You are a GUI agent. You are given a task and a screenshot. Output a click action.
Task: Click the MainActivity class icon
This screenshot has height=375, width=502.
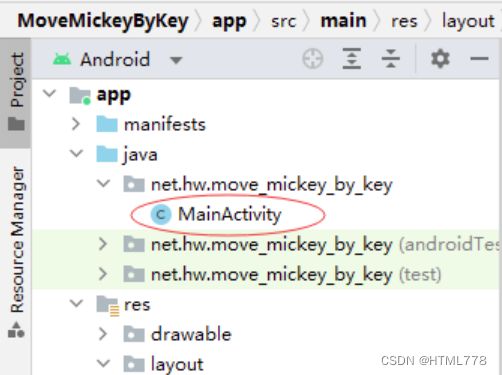(x=161, y=214)
